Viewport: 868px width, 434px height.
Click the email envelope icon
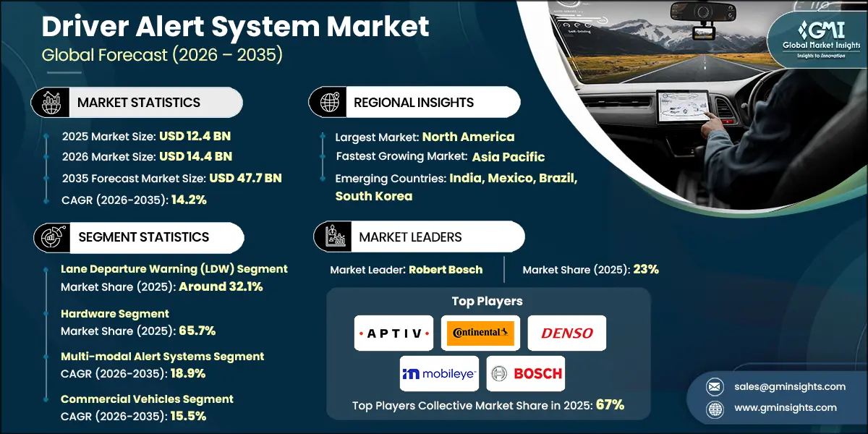[715, 386]
